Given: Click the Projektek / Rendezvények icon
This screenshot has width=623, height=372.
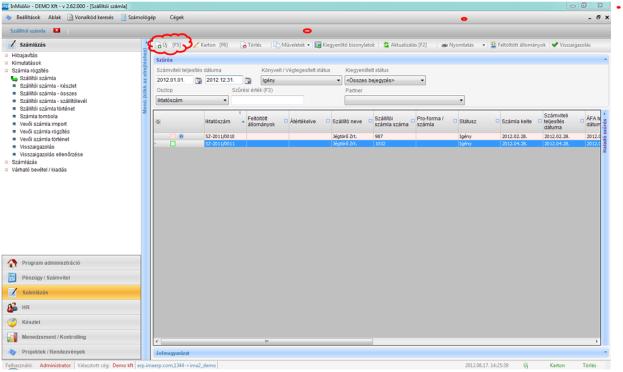Looking at the screenshot, I should 12,352.
